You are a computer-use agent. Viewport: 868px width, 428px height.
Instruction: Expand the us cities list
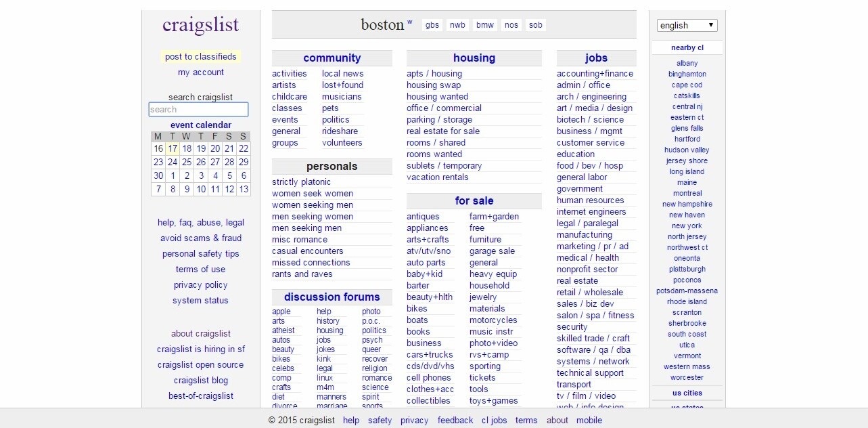pyautogui.click(x=687, y=393)
